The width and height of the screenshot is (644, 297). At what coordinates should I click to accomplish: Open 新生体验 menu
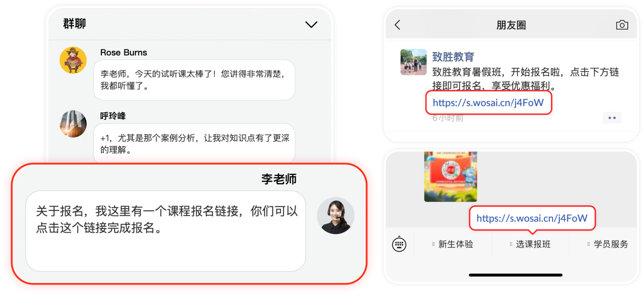pos(452,244)
